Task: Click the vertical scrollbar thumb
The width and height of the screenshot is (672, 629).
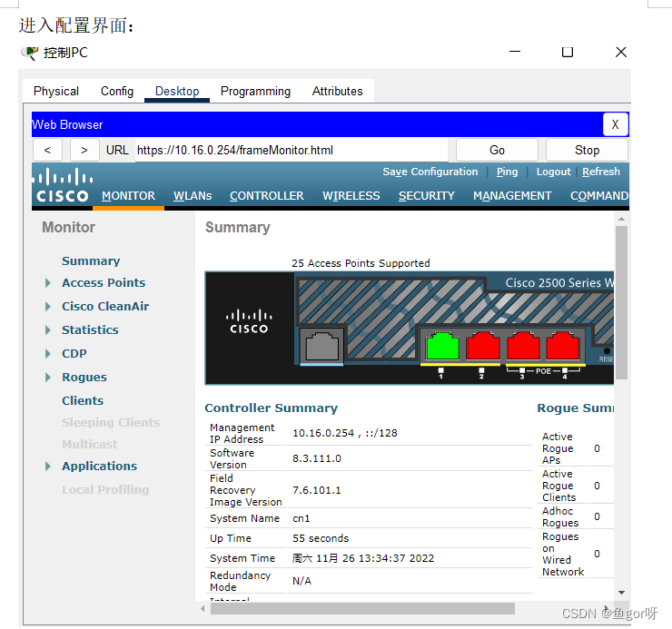Action: point(621,302)
